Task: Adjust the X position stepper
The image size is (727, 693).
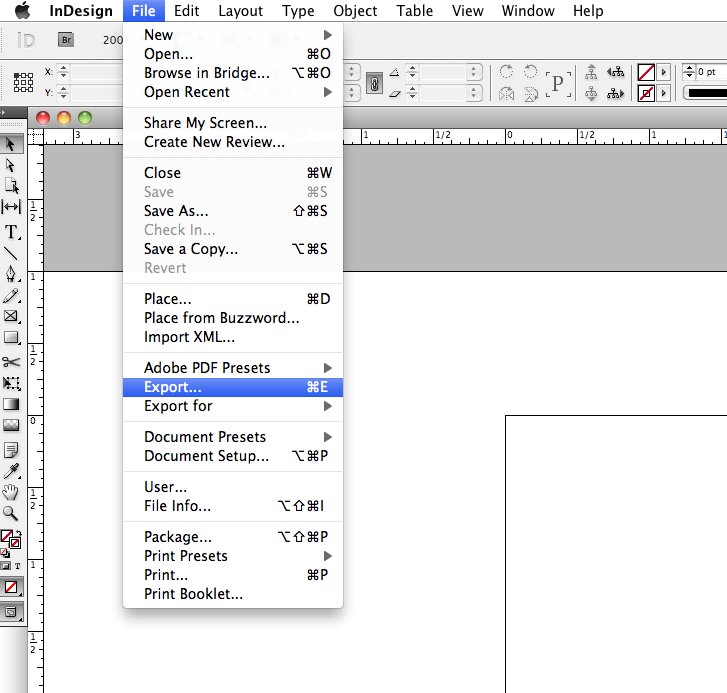Action: pyautogui.click(x=64, y=72)
